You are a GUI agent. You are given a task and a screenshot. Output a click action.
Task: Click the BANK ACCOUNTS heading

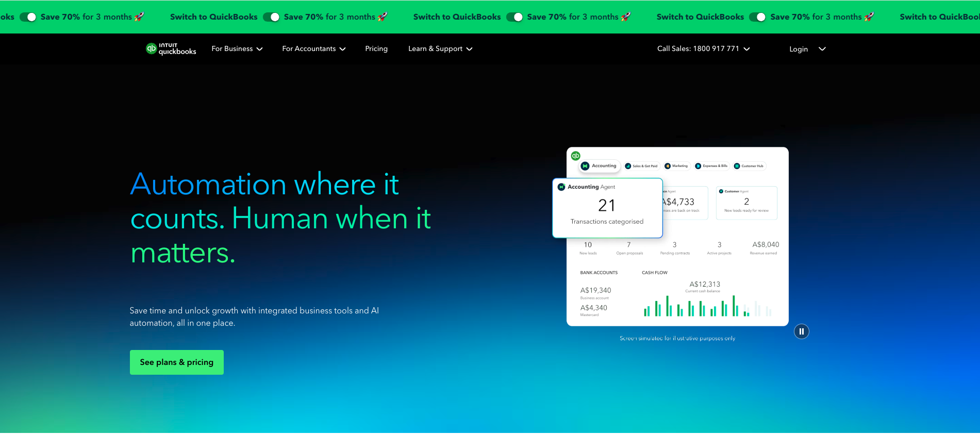pos(599,273)
